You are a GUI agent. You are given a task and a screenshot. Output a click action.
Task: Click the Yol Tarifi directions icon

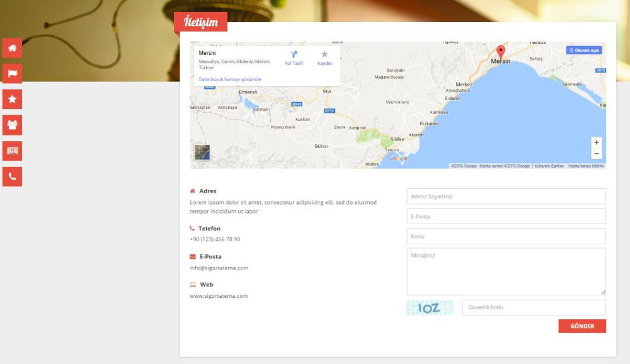294,55
